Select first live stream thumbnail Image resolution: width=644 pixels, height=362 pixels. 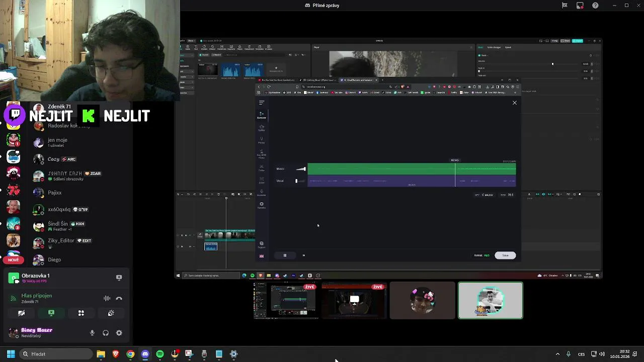pyautogui.click(x=286, y=300)
